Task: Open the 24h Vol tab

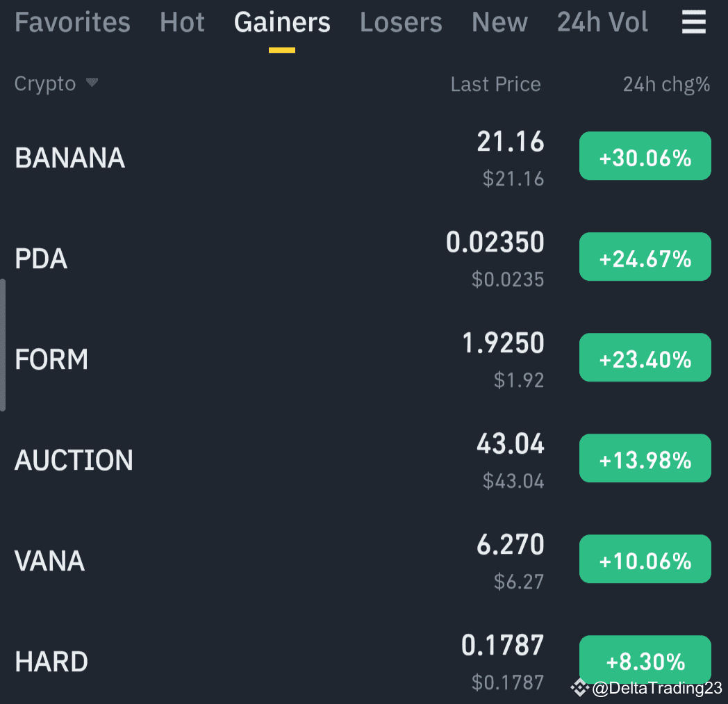Action: [602, 22]
